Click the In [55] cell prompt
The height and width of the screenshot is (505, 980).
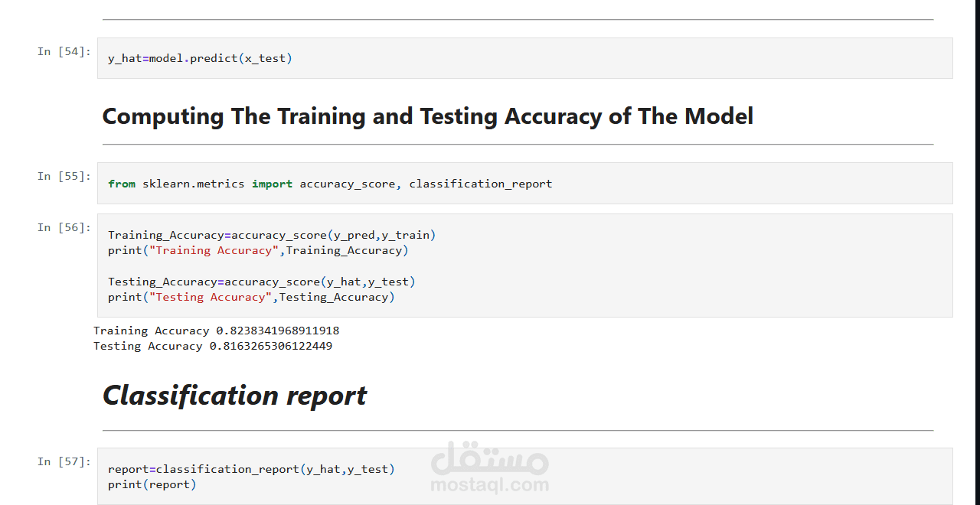click(x=64, y=176)
